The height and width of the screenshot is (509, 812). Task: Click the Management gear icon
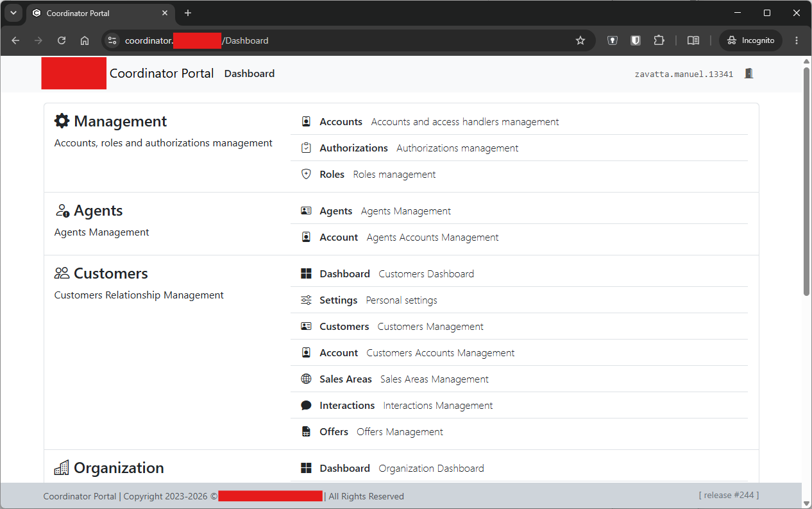tap(62, 121)
